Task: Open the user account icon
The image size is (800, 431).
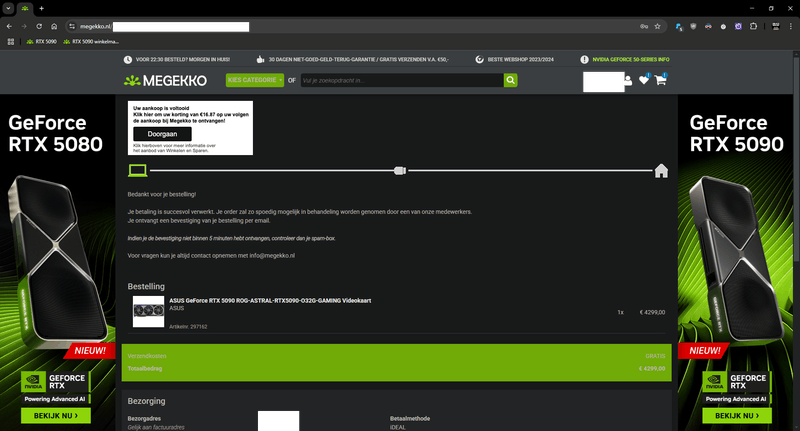Action: [628, 81]
